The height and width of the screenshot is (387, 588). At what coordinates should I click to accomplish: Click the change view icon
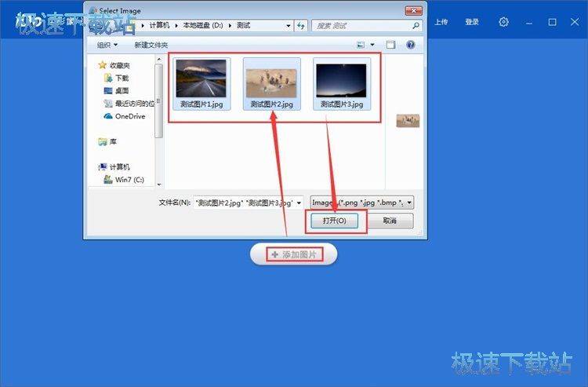point(361,45)
